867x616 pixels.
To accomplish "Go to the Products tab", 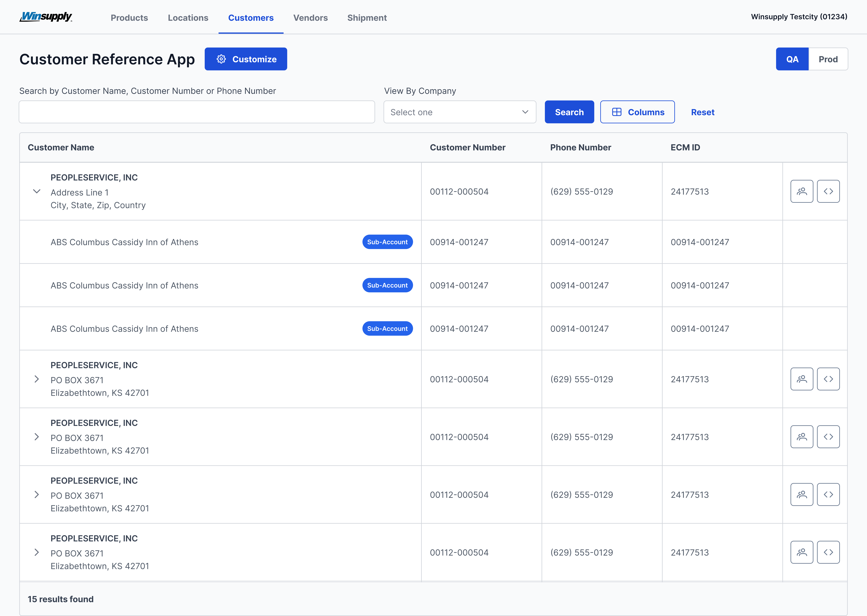I will [129, 18].
